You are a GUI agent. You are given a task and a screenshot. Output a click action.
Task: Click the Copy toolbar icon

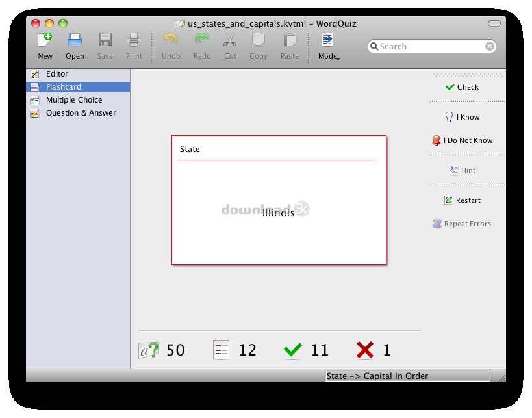click(x=258, y=40)
